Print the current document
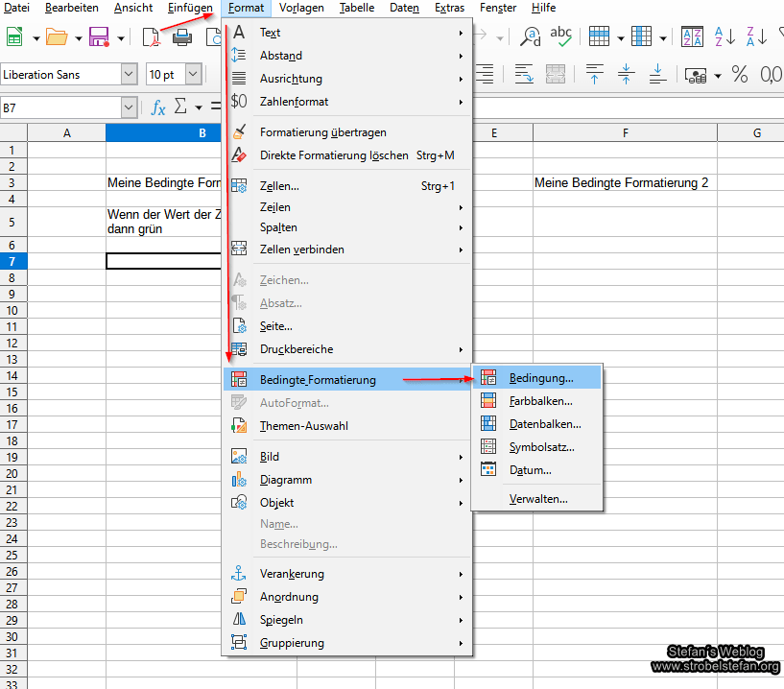 click(x=179, y=36)
